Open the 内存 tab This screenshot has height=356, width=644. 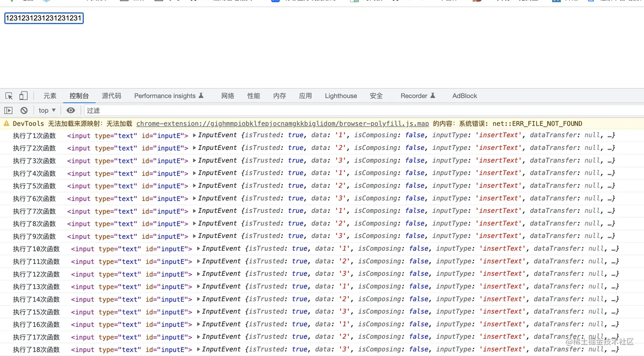tap(280, 96)
